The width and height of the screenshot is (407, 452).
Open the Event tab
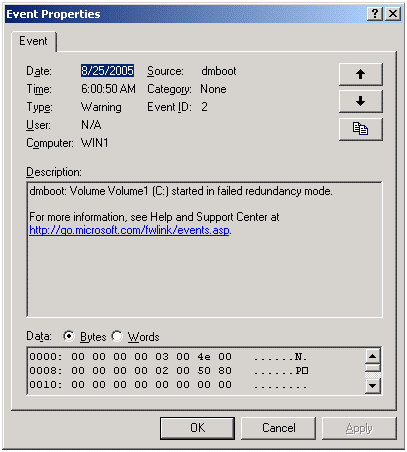[x=33, y=41]
